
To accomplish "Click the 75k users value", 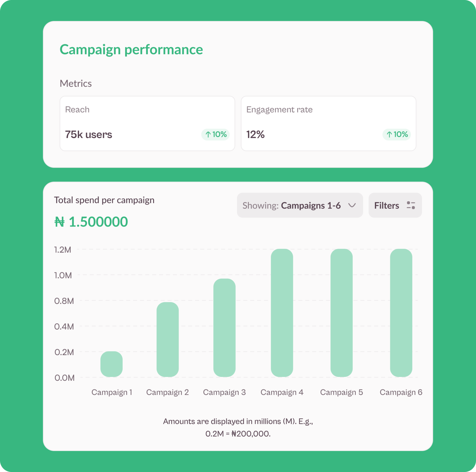I will point(88,135).
